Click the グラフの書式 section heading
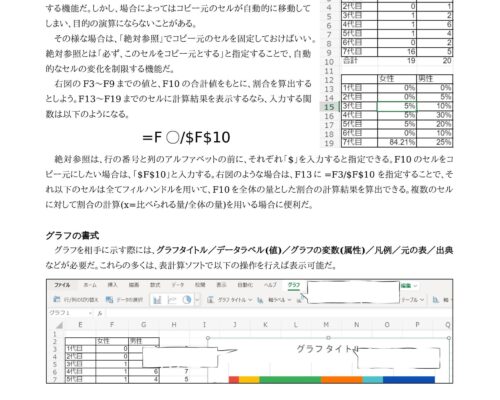 pyautogui.click(x=72, y=236)
